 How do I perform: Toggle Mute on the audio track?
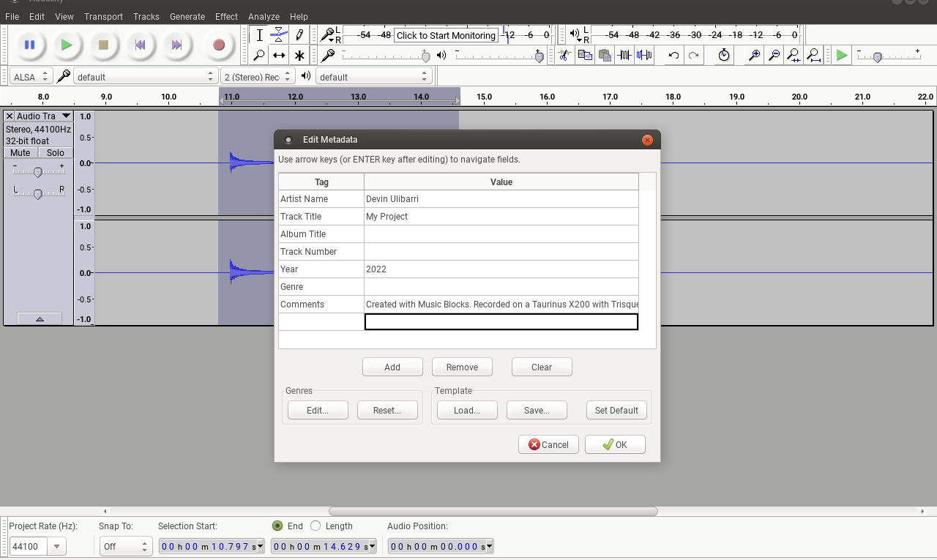pos(20,153)
